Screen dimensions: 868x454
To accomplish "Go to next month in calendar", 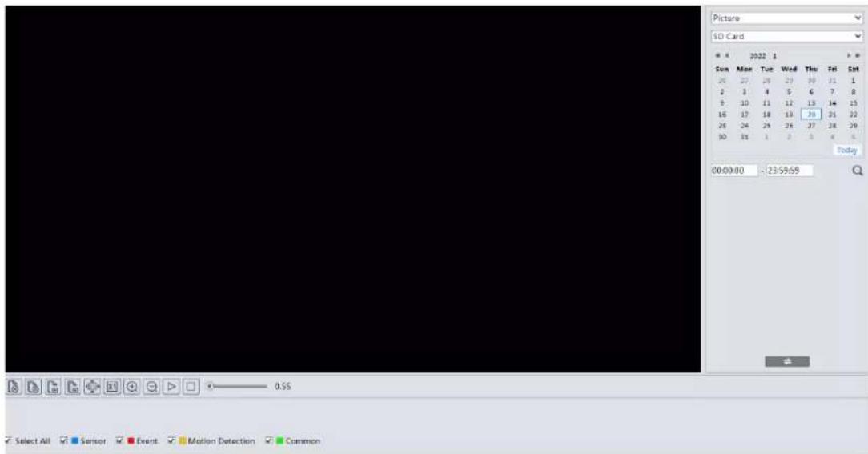I will (849, 56).
